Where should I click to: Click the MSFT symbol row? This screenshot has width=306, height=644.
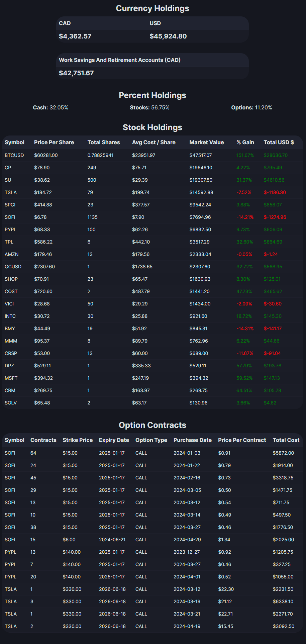[x=152, y=378]
